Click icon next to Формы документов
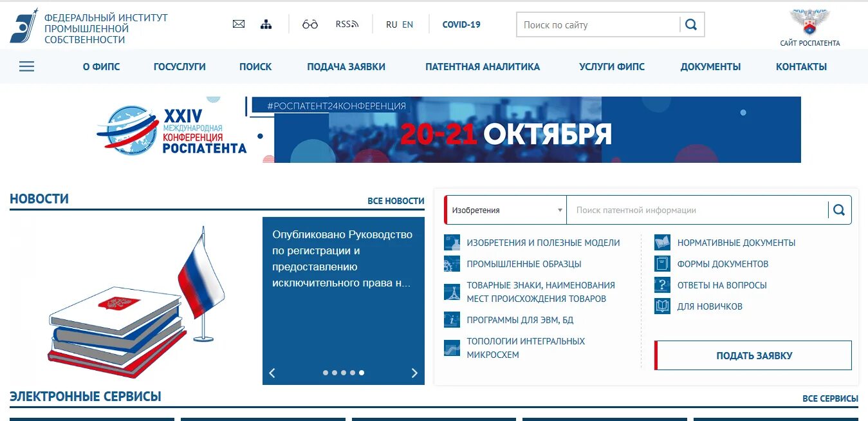Viewport: 868px width, 421px height. (662, 264)
